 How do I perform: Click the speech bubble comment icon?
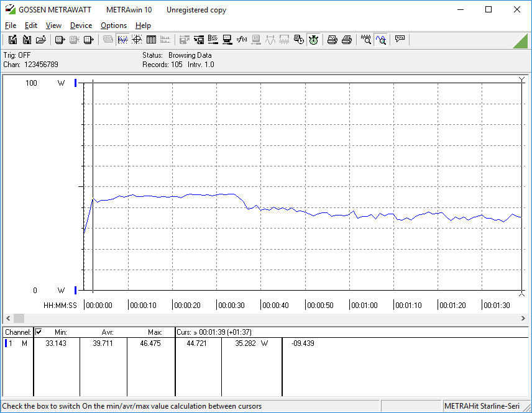pos(400,40)
